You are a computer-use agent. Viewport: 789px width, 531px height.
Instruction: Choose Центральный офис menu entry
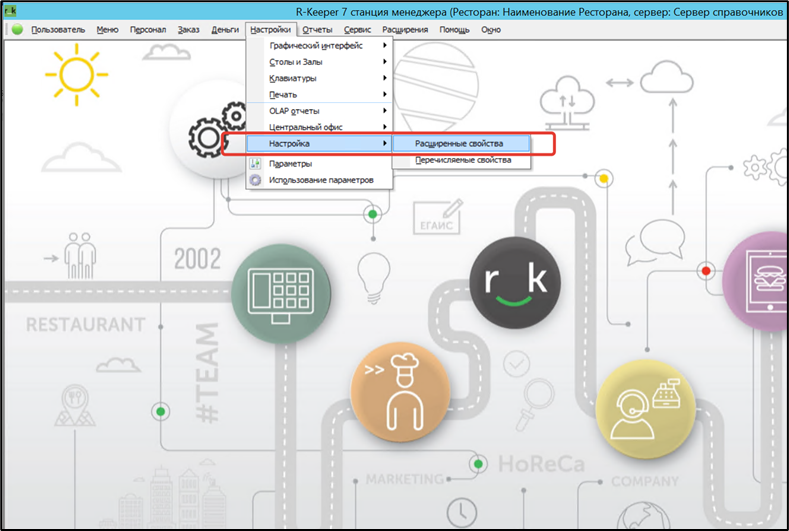(306, 126)
